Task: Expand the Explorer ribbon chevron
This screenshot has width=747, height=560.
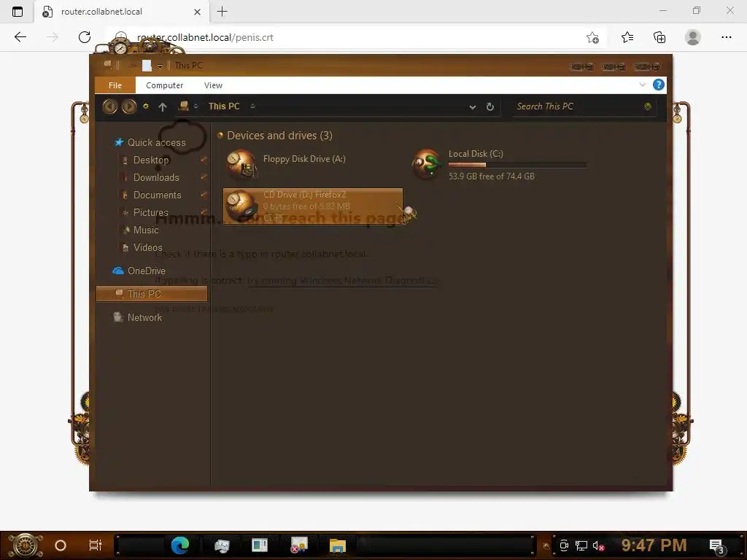Action: pyautogui.click(x=642, y=85)
